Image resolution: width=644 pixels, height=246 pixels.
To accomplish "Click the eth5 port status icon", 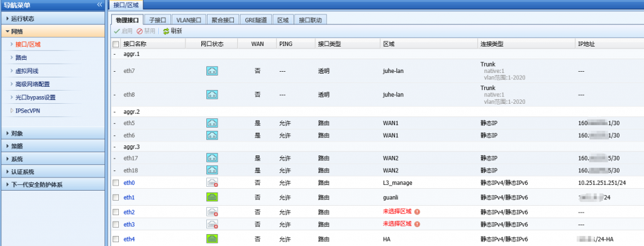I will point(212,123).
